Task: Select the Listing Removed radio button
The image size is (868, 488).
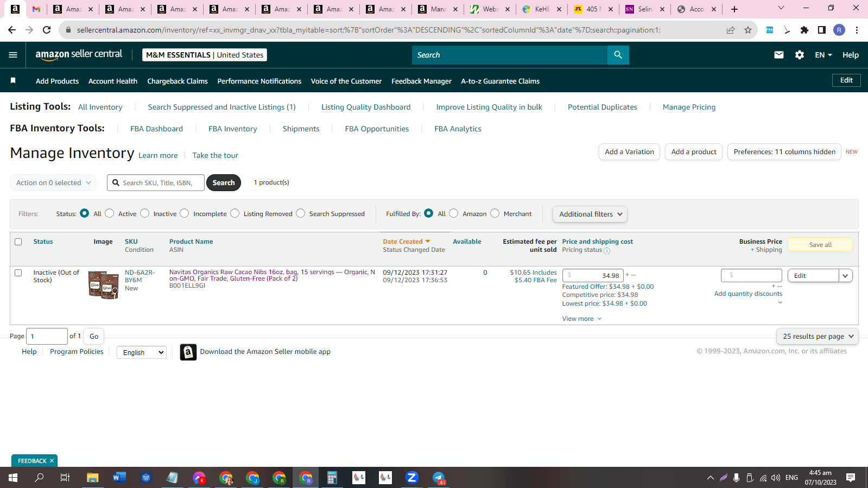Action: coord(235,213)
